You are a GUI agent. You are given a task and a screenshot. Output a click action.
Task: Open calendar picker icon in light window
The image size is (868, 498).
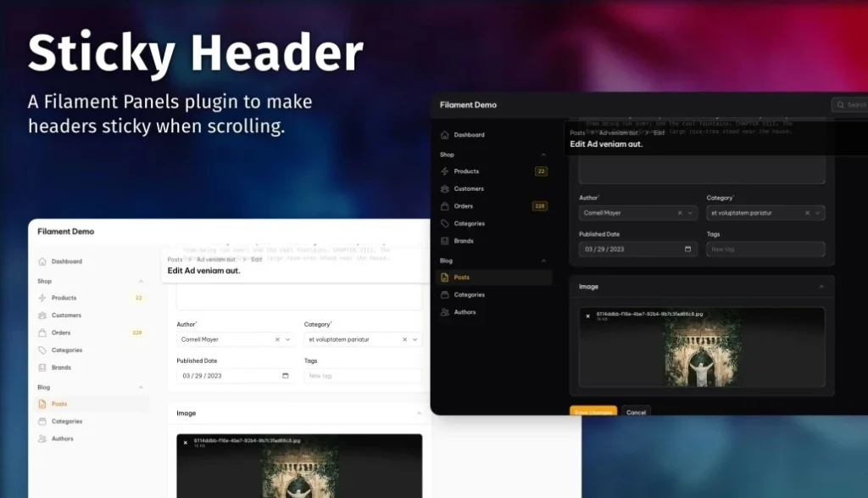pos(285,376)
